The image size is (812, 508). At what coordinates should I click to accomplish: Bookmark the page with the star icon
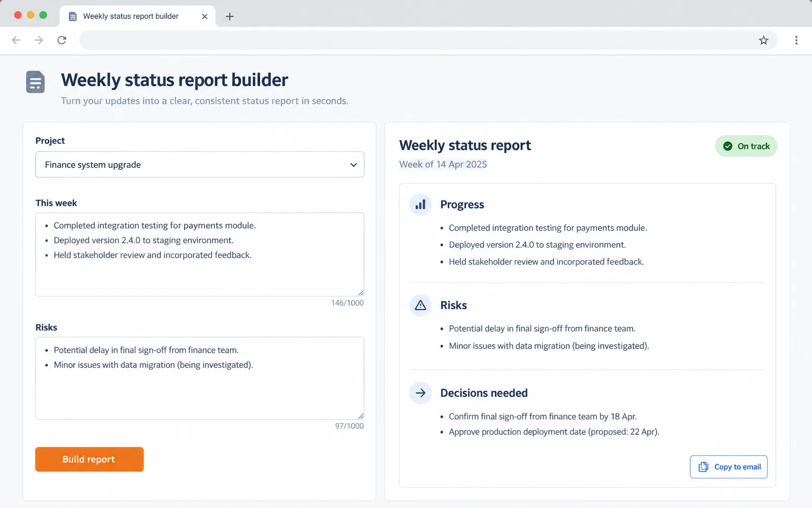[763, 40]
